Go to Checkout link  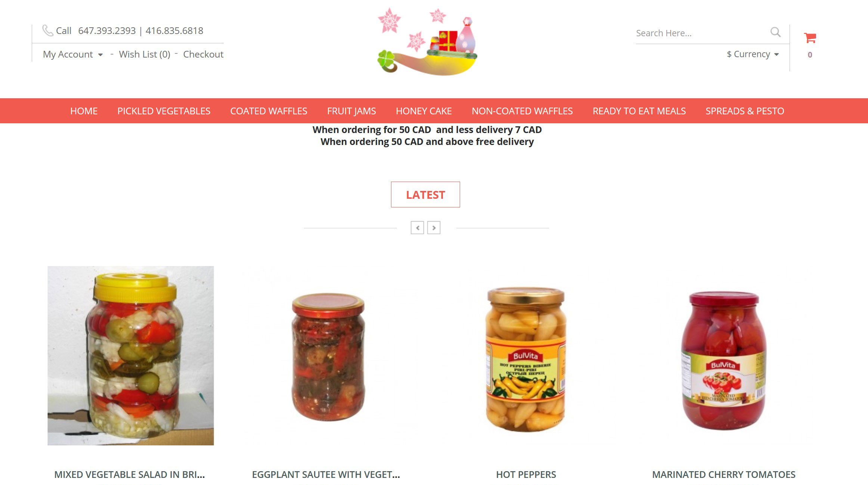point(203,54)
